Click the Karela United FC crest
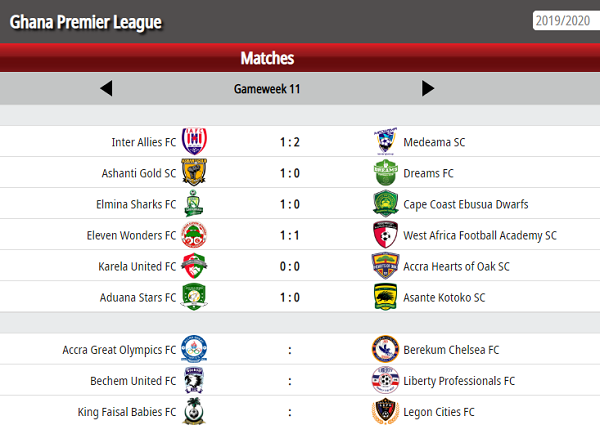The height and width of the screenshot is (425, 600). pyautogui.click(x=194, y=266)
